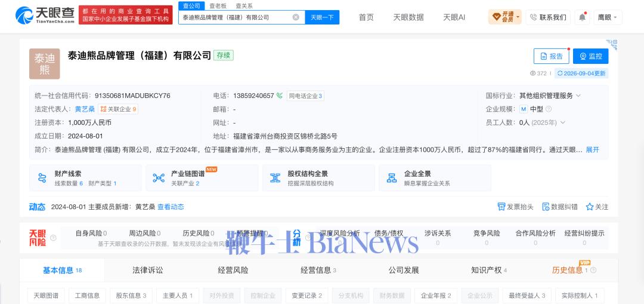Click the help icon beside 中型 enterprise size
This screenshot has width=644, height=304.
click(549, 109)
